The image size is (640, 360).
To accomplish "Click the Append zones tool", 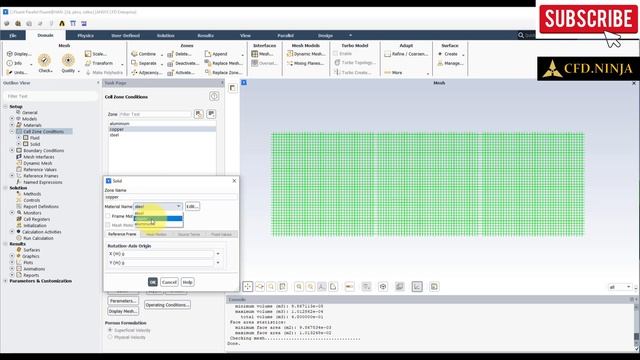I will tap(216, 54).
